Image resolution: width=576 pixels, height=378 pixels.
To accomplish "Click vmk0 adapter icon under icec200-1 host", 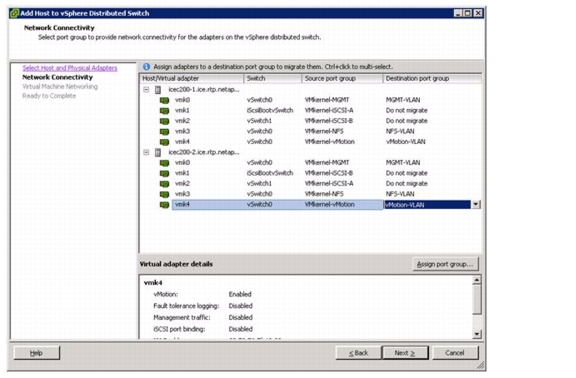I will 164,100.
